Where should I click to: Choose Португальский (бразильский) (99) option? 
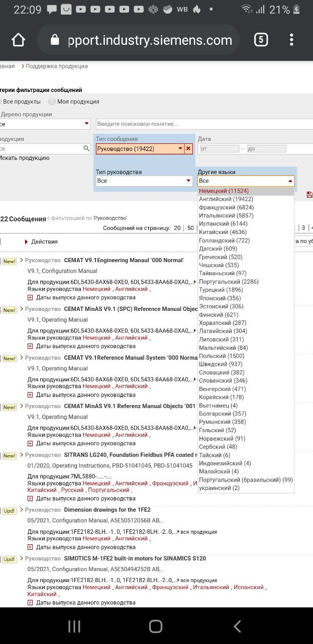pyautogui.click(x=246, y=480)
